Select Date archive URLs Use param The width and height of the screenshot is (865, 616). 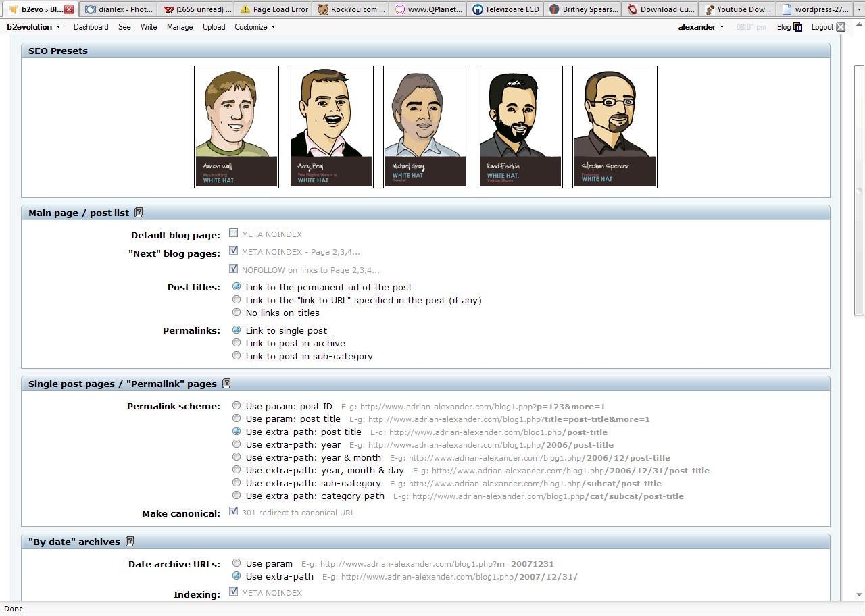(237, 563)
